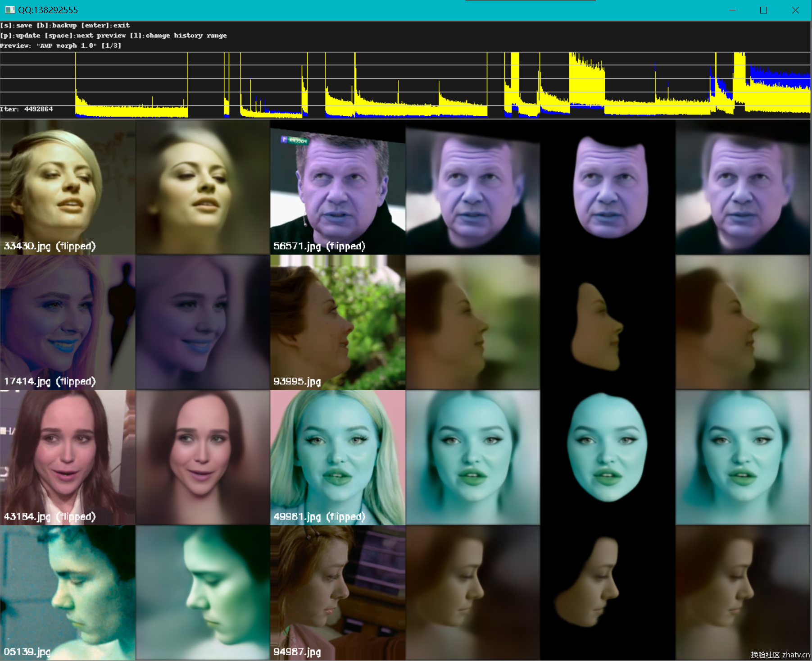The width and height of the screenshot is (812, 661).
Task: Click the 'QQ:138292555' window title text
Action: point(48,10)
